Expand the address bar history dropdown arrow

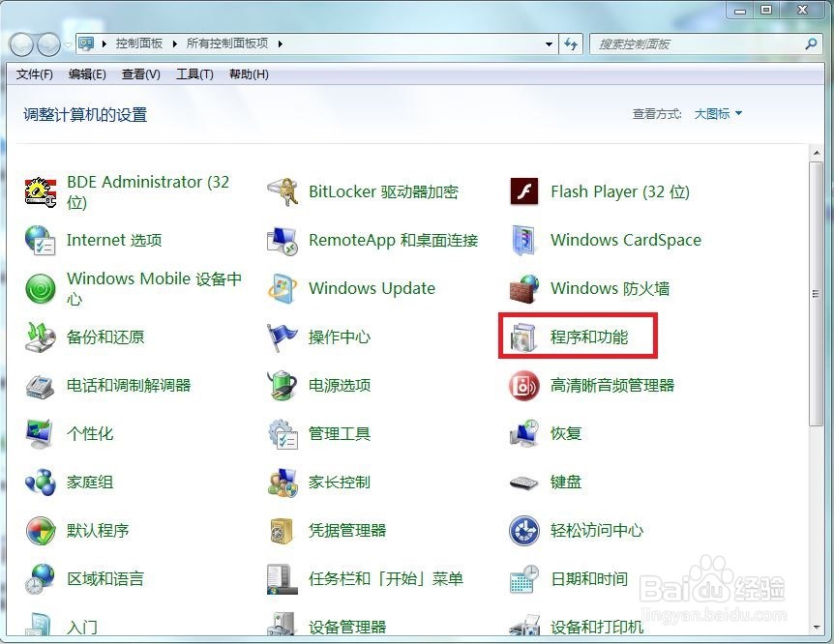(549, 44)
